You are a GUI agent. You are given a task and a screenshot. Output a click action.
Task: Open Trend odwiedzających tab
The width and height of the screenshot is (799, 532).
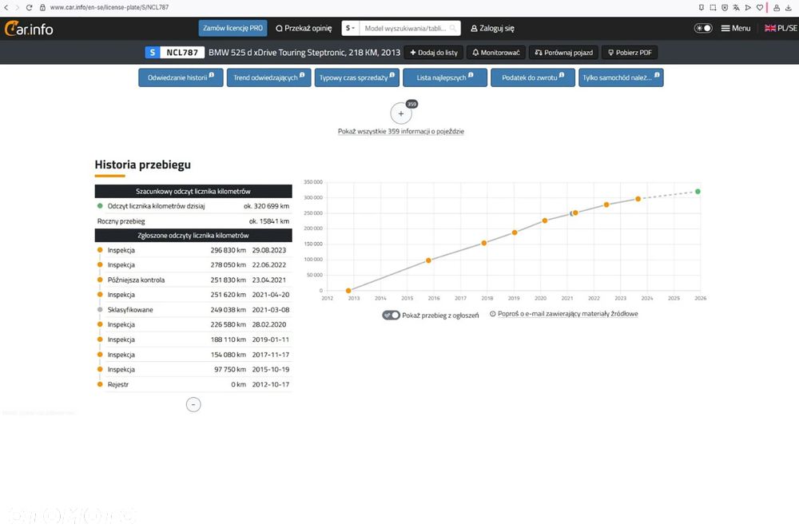click(268, 77)
